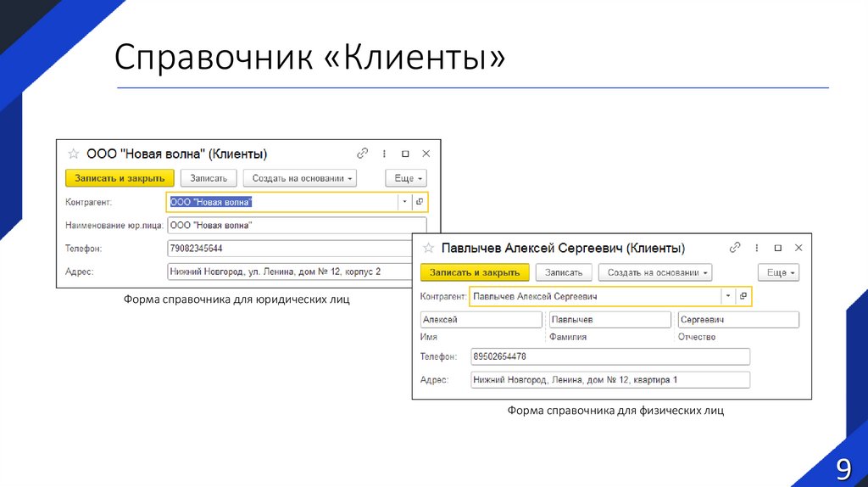868x487 pixels.
Task: Copy link icon in Павлычев Алексей Сергеевич window
Action: (734, 248)
